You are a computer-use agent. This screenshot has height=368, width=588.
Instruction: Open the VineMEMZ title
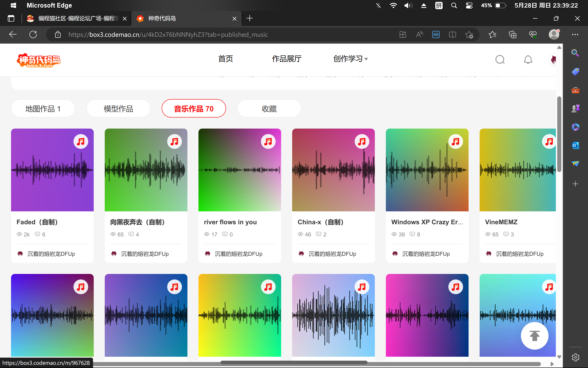[x=501, y=222]
